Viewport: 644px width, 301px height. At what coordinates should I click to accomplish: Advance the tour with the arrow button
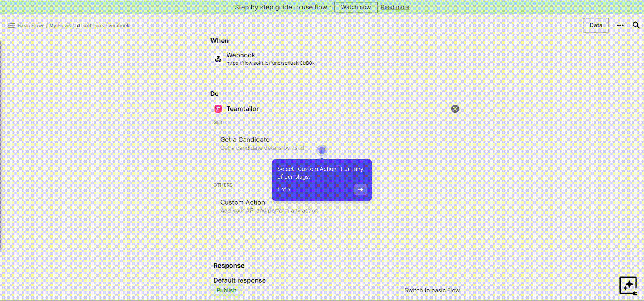361,190
